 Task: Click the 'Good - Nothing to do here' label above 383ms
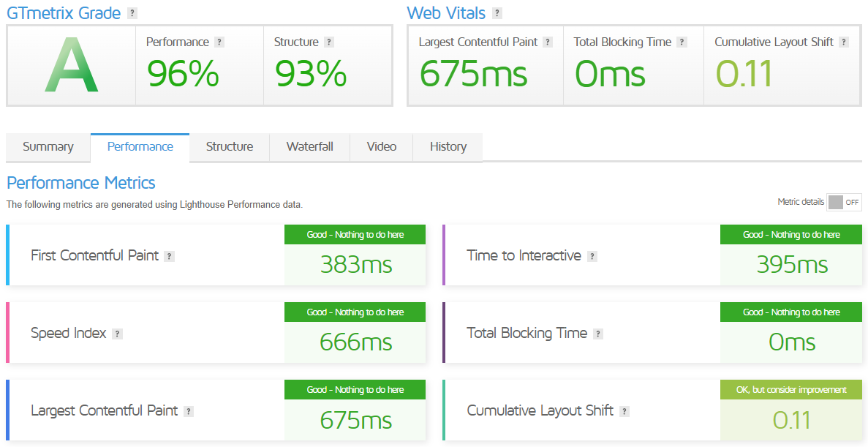(x=355, y=235)
